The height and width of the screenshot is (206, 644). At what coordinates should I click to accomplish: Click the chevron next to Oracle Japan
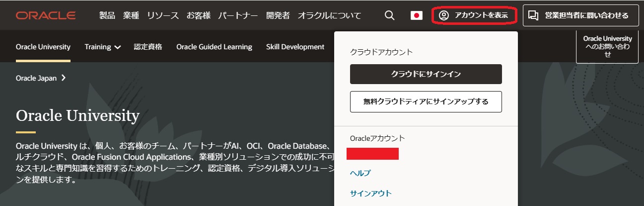(x=64, y=78)
